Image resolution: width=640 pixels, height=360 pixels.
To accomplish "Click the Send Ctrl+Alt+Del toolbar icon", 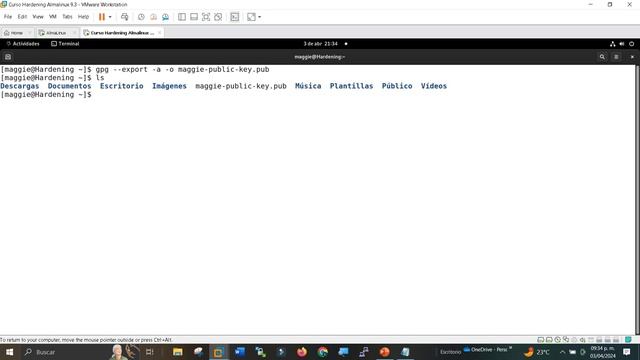I will [x=124, y=17].
